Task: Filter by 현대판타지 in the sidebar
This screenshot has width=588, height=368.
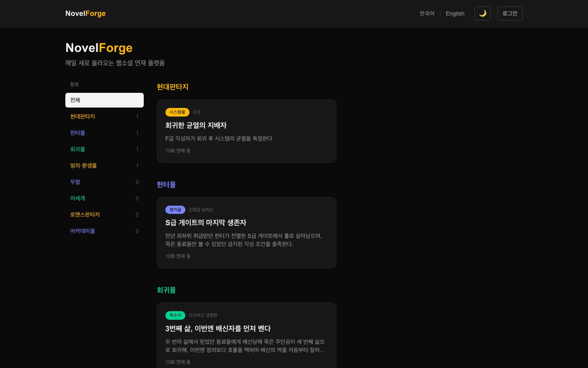Action: click(x=105, y=117)
